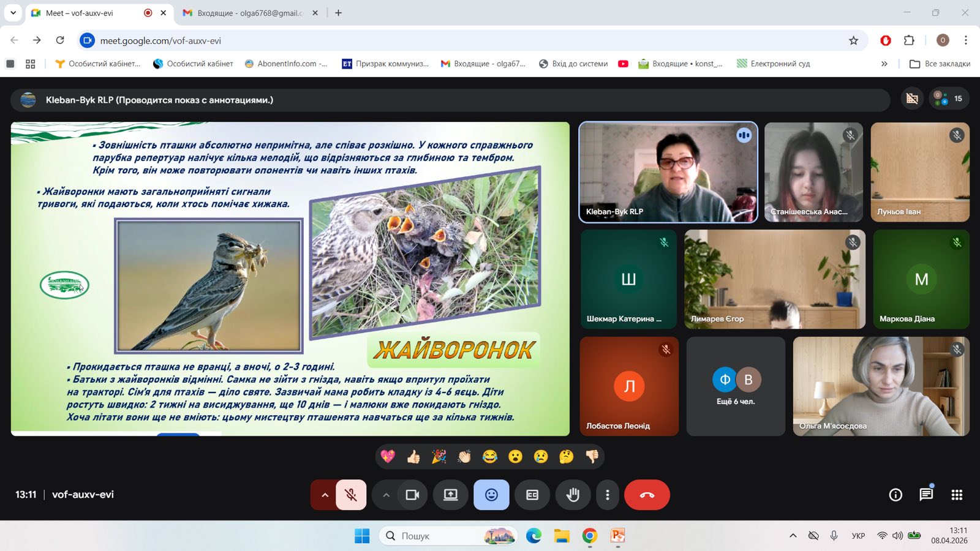Unmute the microphone toggle
Screen dimensions: 980x551
pyautogui.click(x=351, y=495)
